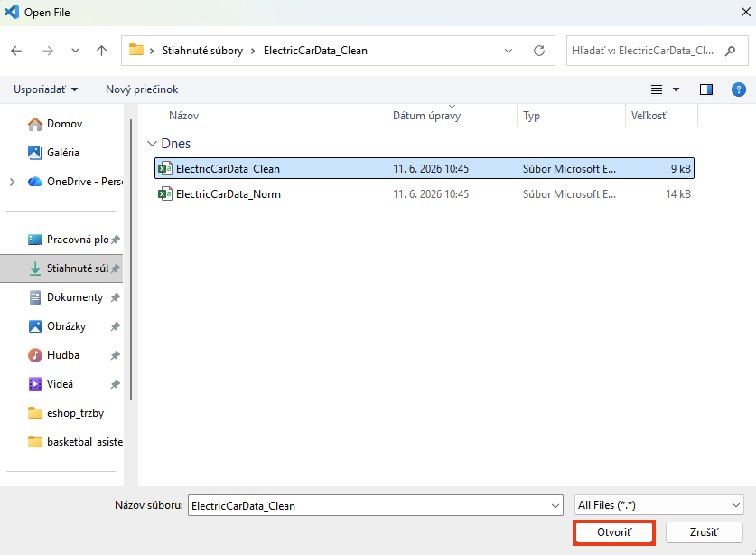Click pin icon next to Videá
The image size is (756, 555).
click(115, 385)
